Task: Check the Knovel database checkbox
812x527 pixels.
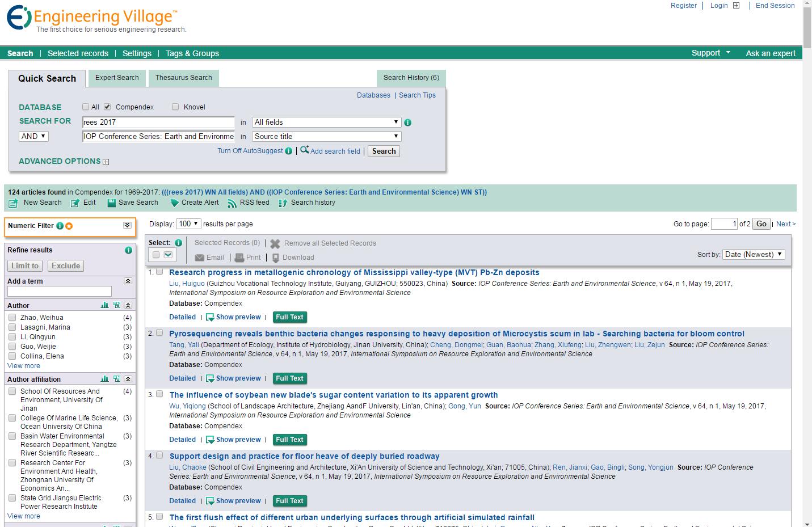Action: 175,107
